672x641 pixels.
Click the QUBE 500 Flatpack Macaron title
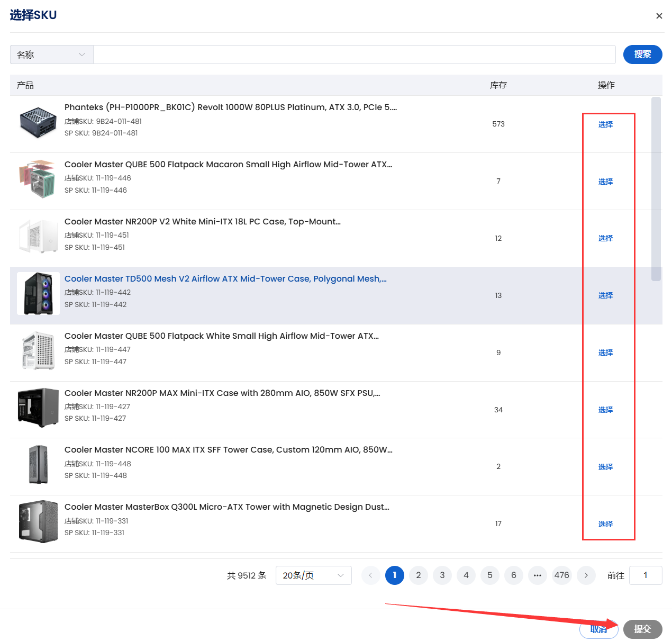[x=229, y=165]
